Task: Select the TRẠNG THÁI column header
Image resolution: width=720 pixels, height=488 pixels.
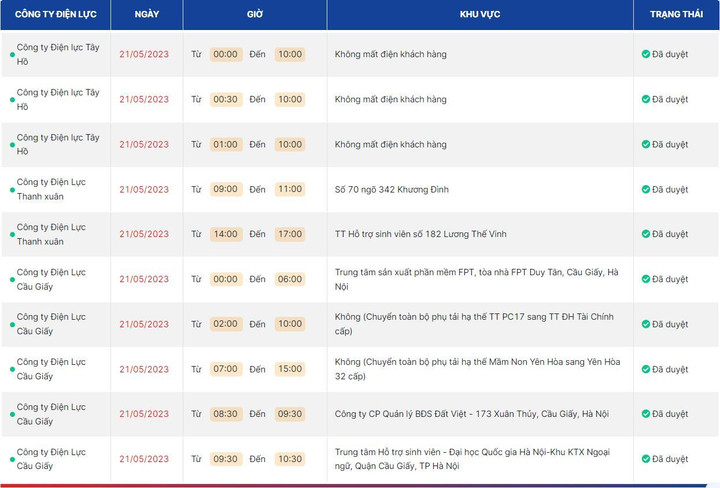Action: tap(676, 15)
